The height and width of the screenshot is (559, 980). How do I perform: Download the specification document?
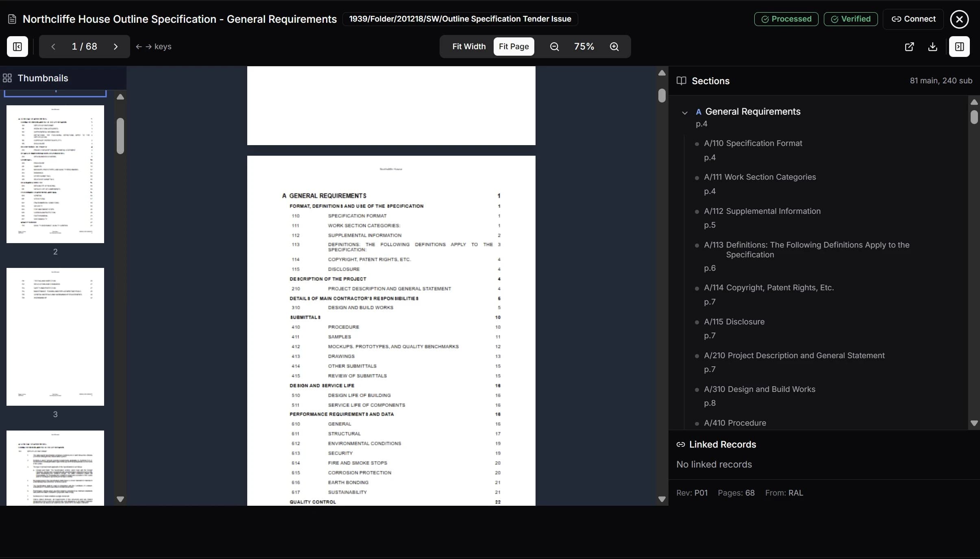point(933,46)
